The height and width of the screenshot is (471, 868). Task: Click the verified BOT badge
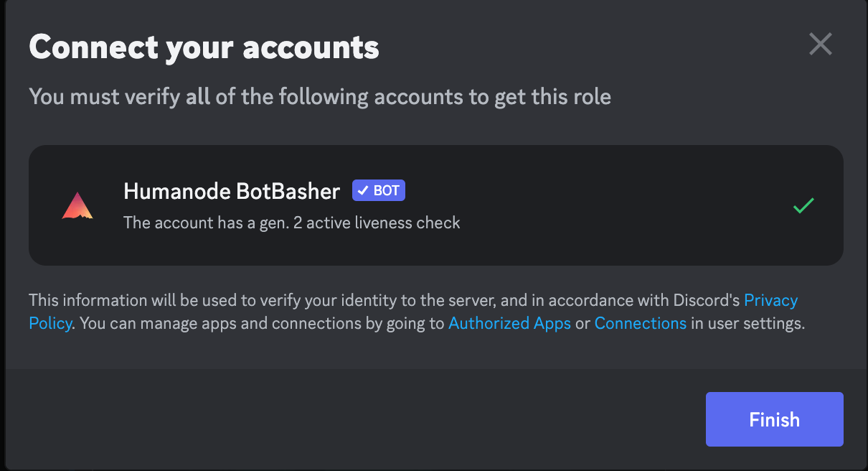click(x=379, y=191)
